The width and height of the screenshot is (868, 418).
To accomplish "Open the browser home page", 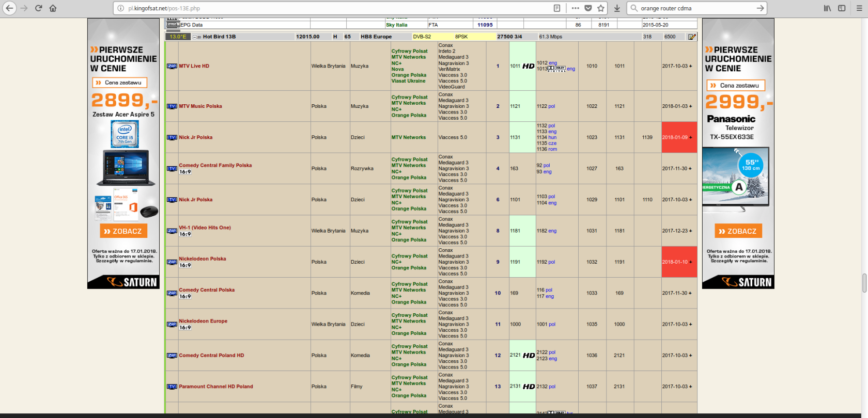I will coord(53,8).
